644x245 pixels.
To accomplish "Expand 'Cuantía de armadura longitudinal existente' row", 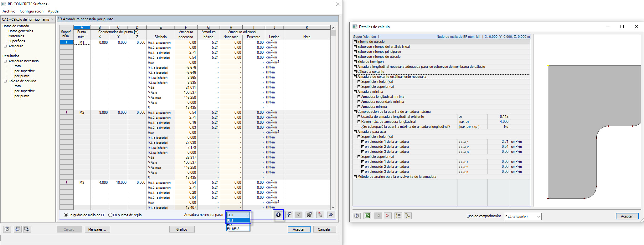I will (359, 117).
